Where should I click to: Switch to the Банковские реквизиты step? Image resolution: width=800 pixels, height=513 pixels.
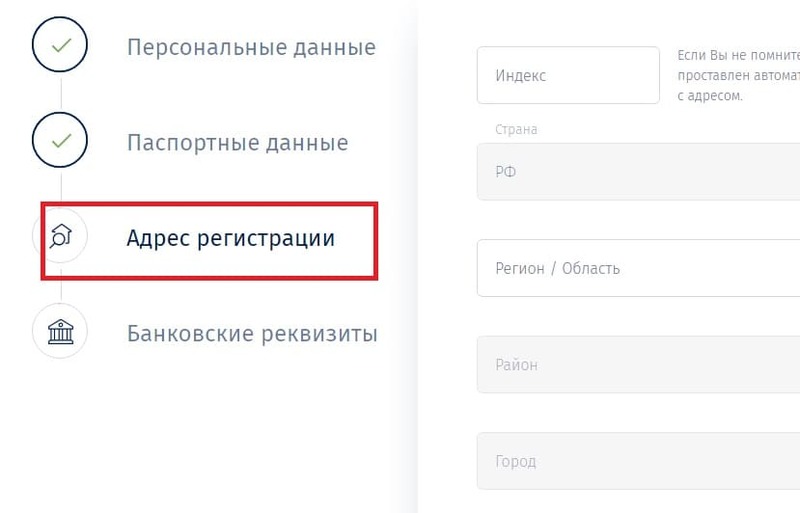click(252, 333)
